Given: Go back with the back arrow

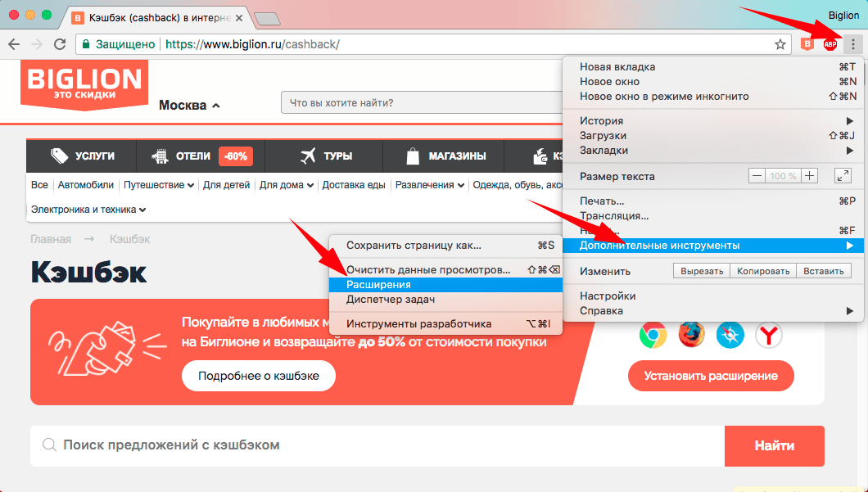Looking at the screenshot, I should (x=15, y=44).
